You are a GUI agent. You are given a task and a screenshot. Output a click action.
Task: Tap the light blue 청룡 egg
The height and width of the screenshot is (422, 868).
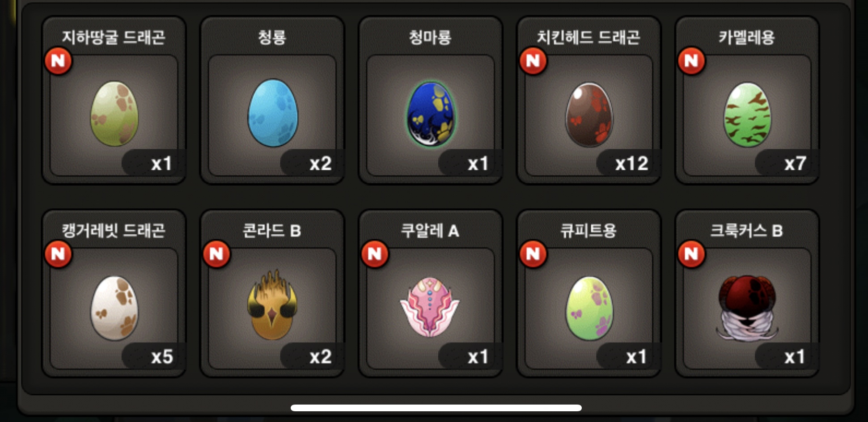click(272, 113)
